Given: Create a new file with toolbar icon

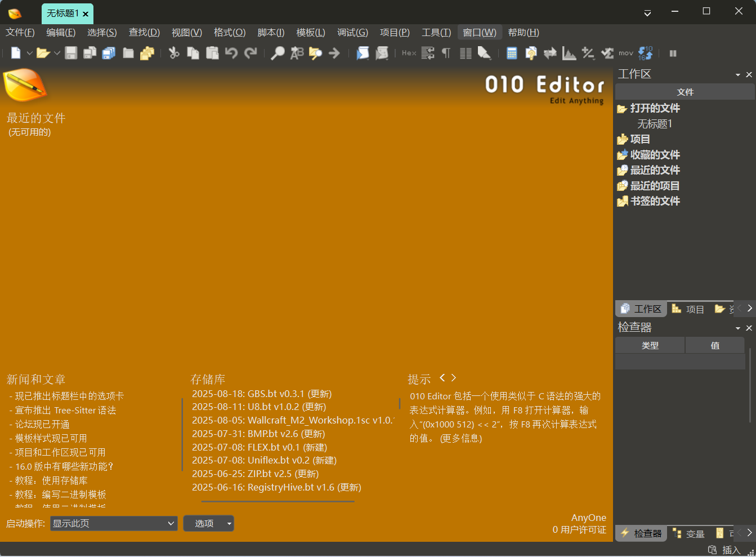Looking at the screenshot, I should pos(16,53).
